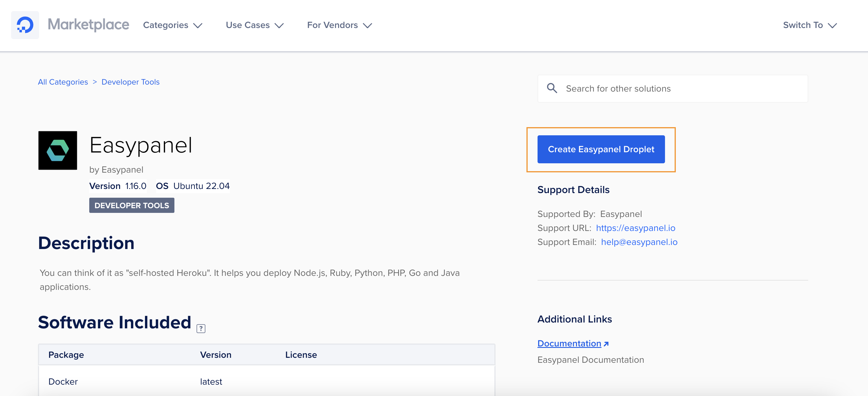Screen dimensions: 868x396
Task: Click the Documentation external link arrow
Action: [606, 344]
